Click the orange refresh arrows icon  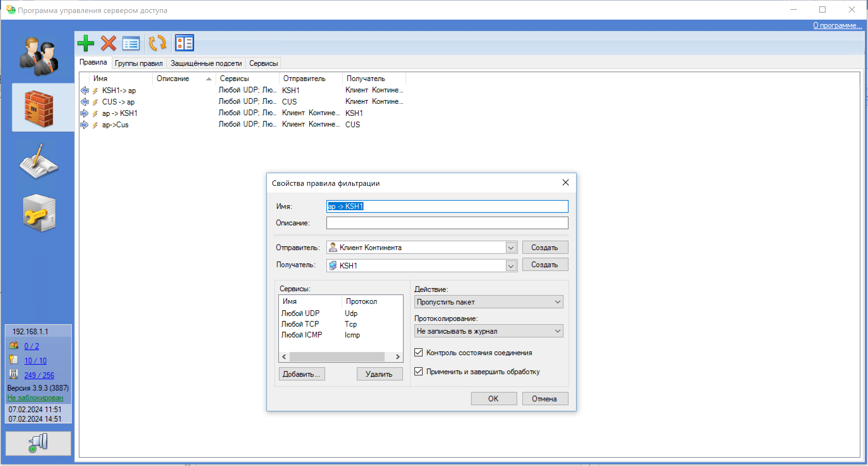coord(157,43)
